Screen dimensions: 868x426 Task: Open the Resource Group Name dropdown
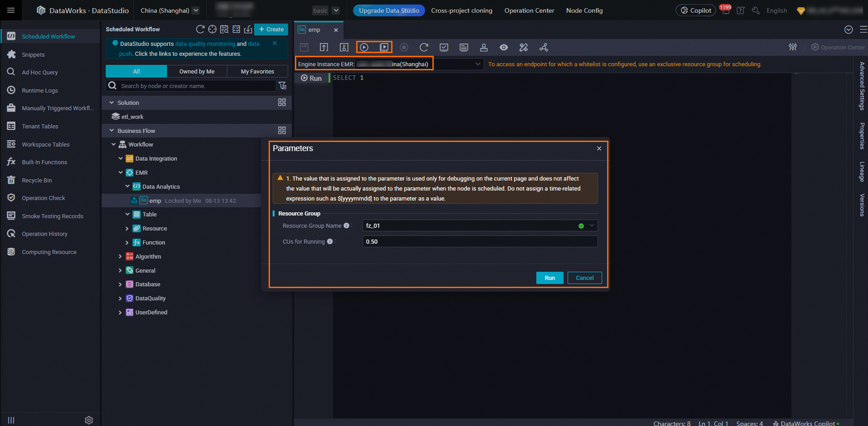tap(480, 225)
